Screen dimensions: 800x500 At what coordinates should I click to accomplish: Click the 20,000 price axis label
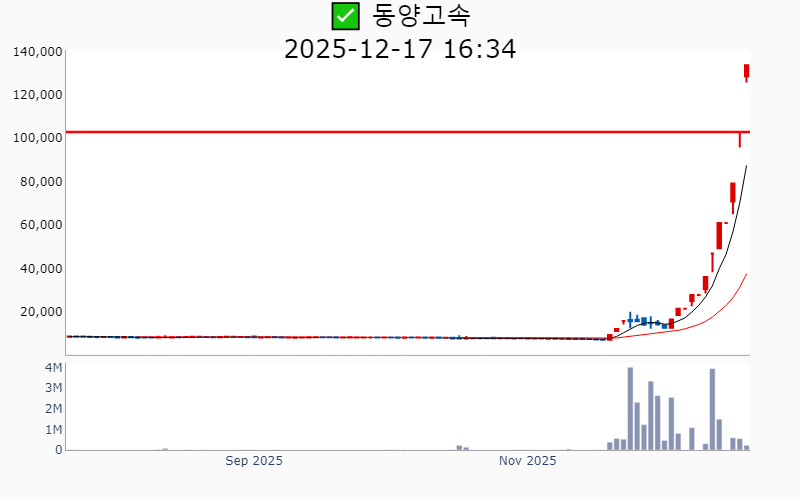click(x=43, y=312)
